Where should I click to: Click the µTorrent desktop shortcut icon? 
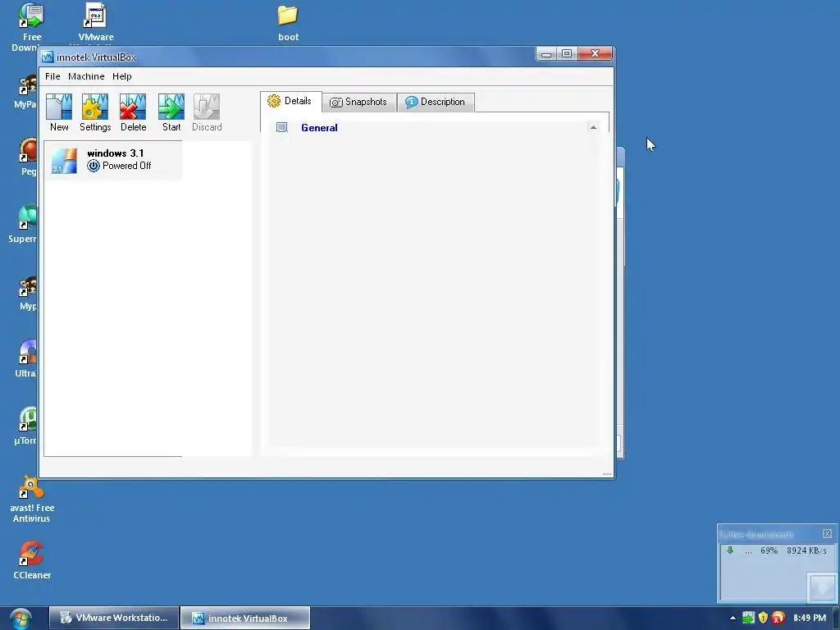pyautogui.click(x=28, y=419)
